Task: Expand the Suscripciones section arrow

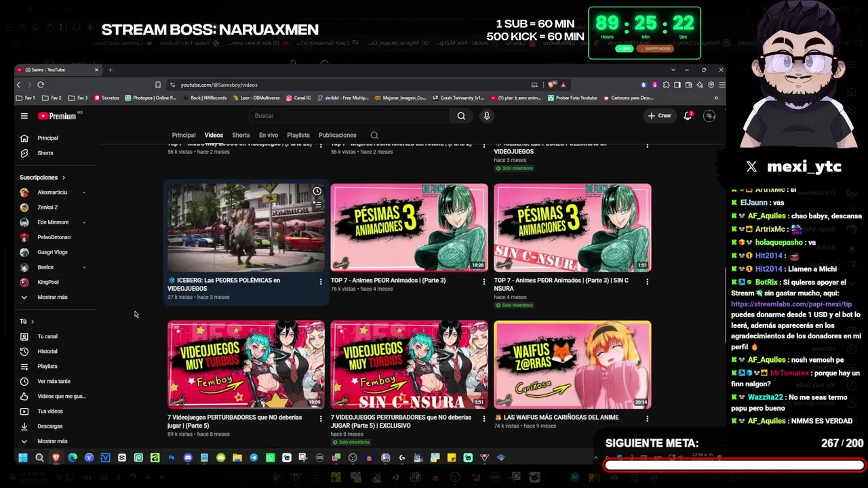Action: [64, 178]
